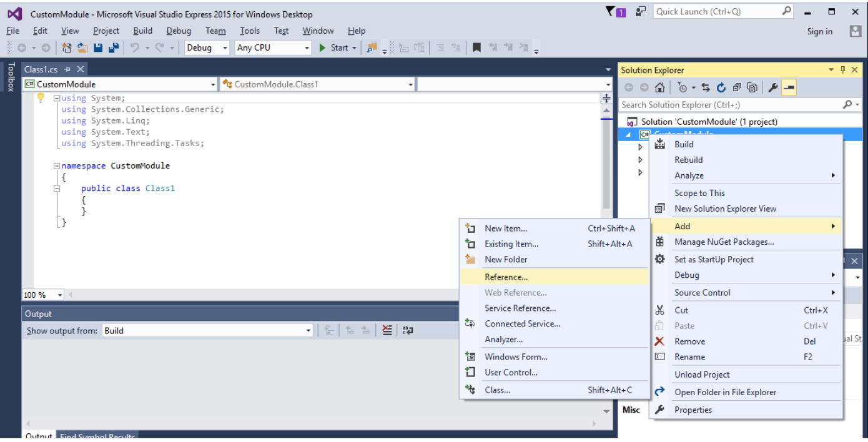Click the Redo arrow in the toolbar

click(160, 47)
